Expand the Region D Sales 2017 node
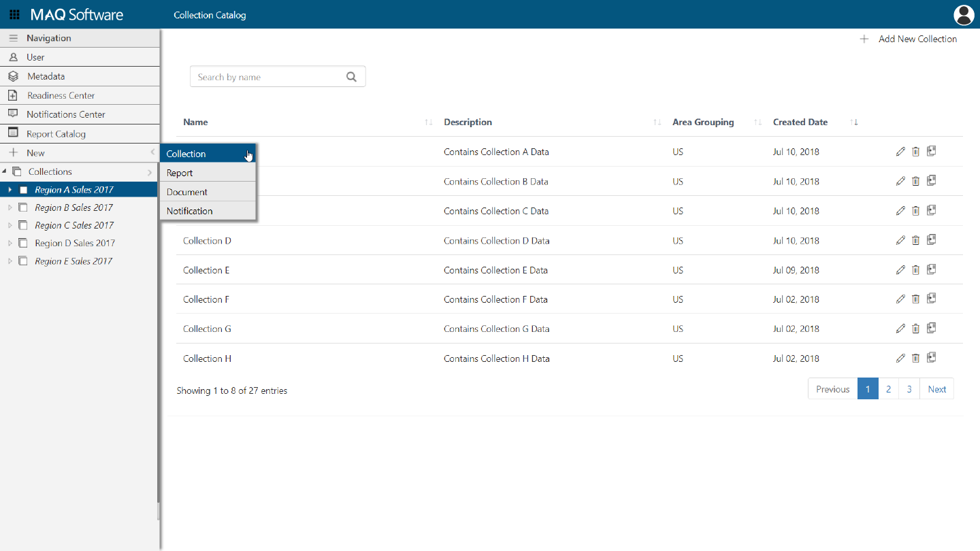The height and width of the screenshot is (551, 980). pos(10,243)
